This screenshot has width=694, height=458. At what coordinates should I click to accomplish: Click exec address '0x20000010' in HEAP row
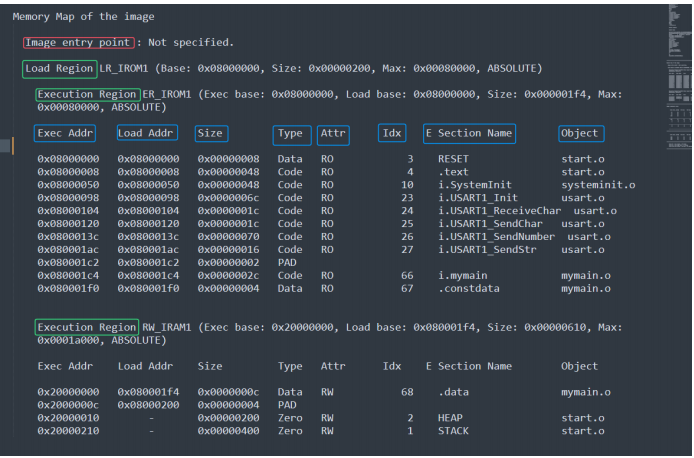(68, 418)
